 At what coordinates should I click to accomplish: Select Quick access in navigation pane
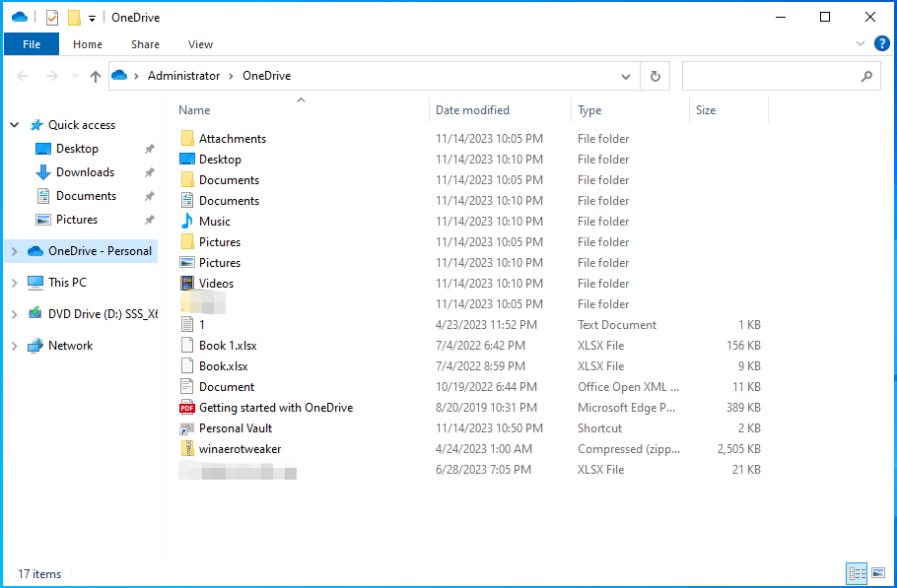coord(81,124)
